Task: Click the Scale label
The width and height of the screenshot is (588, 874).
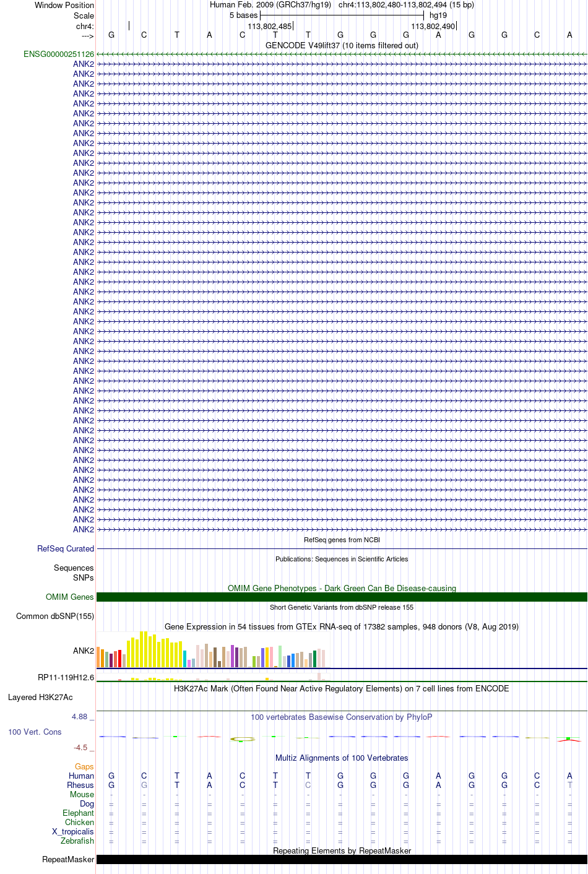Action: point(84,15)
